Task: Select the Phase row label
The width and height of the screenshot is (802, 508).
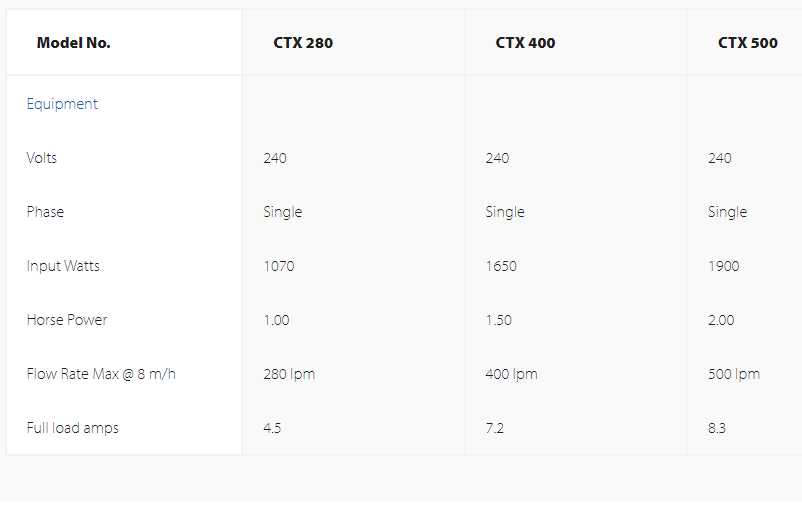Action: (x=45, y=212)
